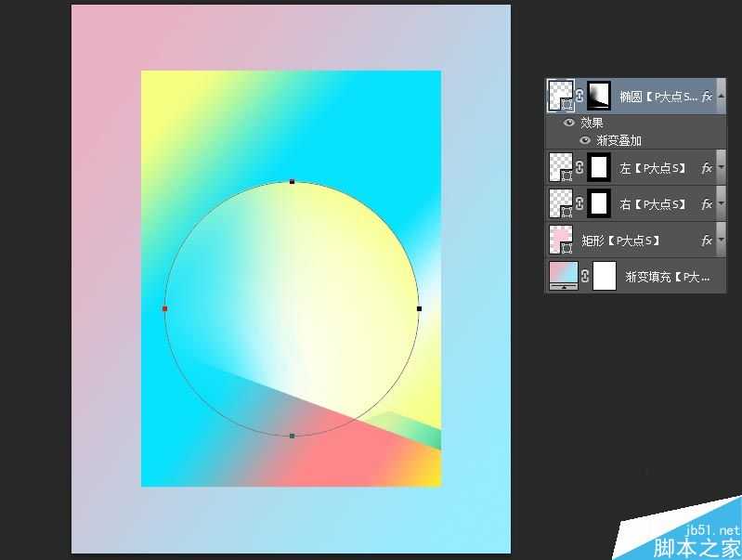Click top anchor point of circle path
742x560 pixels.
[x=292, y=182]
